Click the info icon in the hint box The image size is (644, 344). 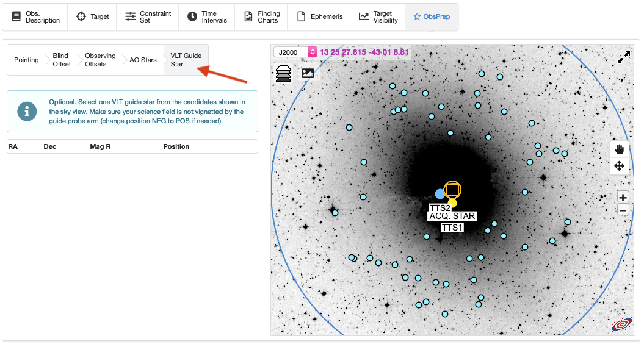(27, 111)
